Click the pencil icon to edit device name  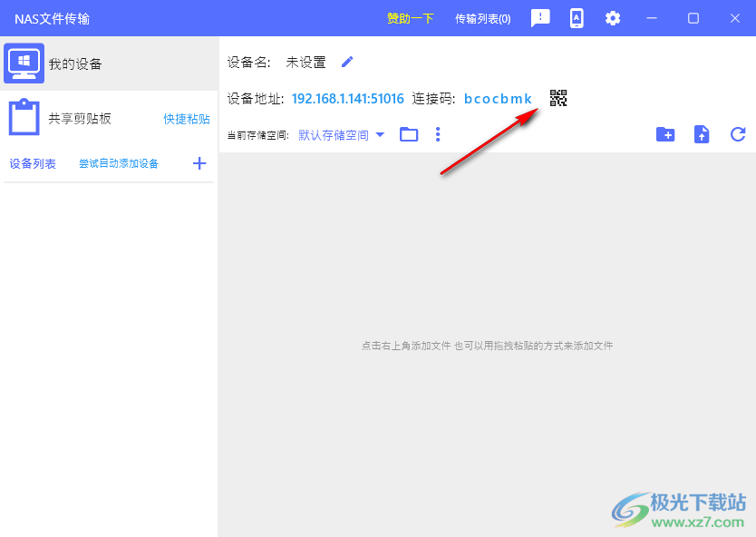[347, 62]
